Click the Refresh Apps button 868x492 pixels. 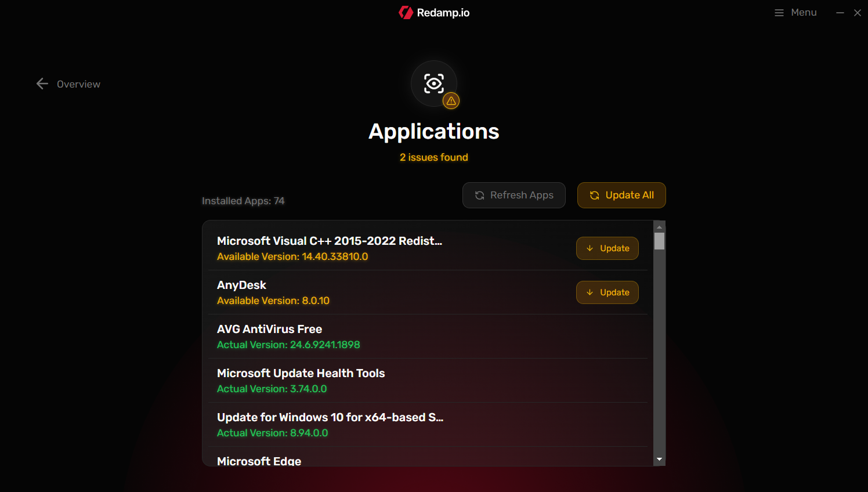pos(514,195)
